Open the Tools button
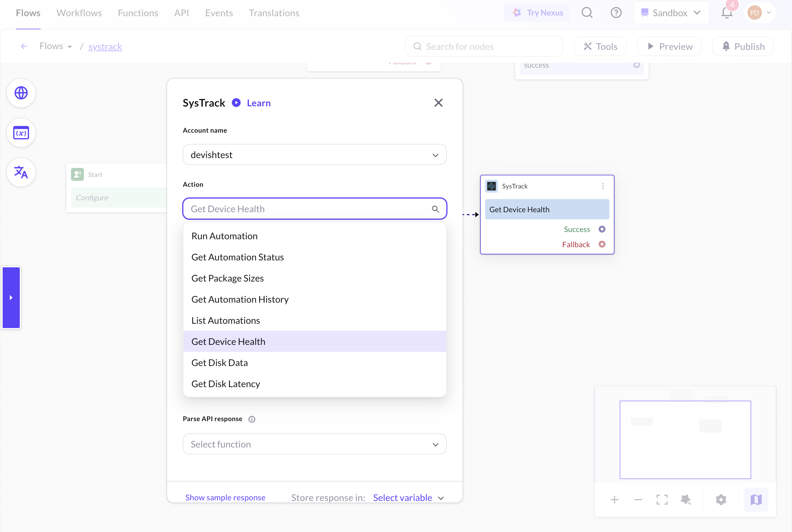This screenshot has height=532, width=792. point(600,46)
